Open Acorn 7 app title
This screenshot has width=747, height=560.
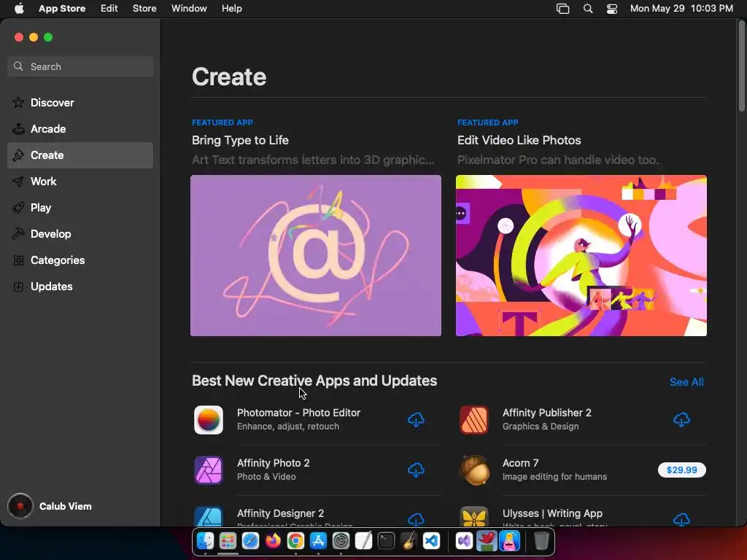click(x=520, y=463)
